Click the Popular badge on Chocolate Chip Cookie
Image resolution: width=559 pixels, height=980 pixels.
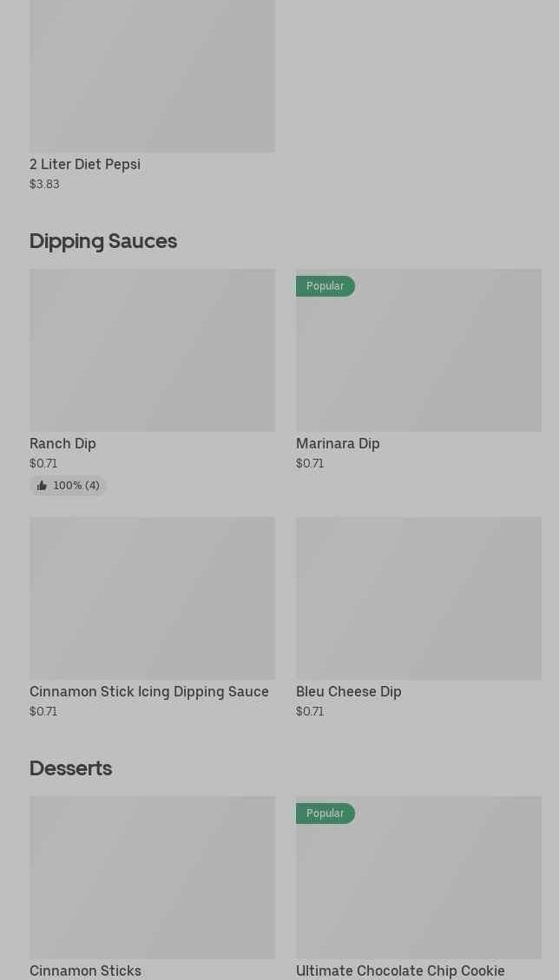(x=326, y=813)
